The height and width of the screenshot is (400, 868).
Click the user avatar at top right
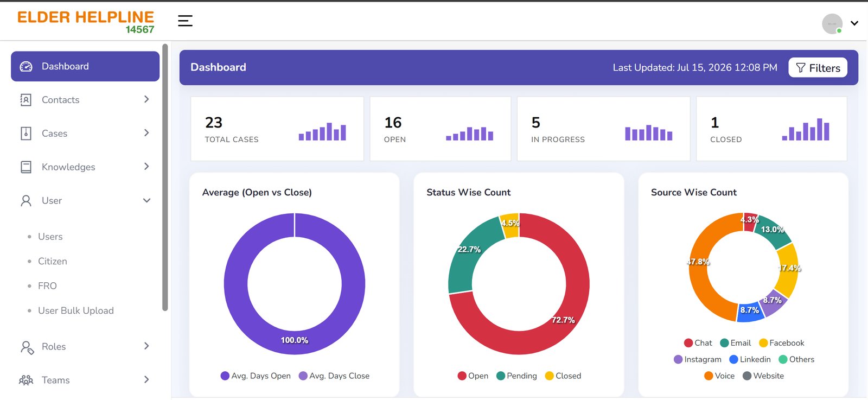(x=832, y=24)
